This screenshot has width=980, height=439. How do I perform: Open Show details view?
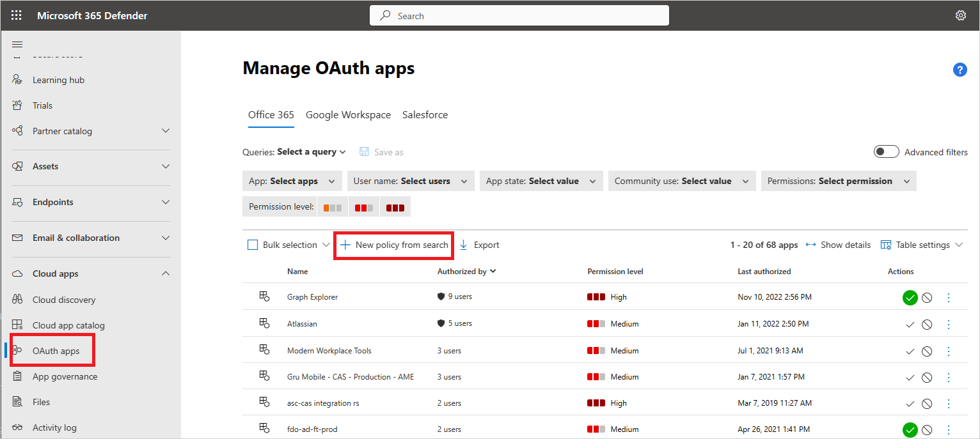point(838,245)
